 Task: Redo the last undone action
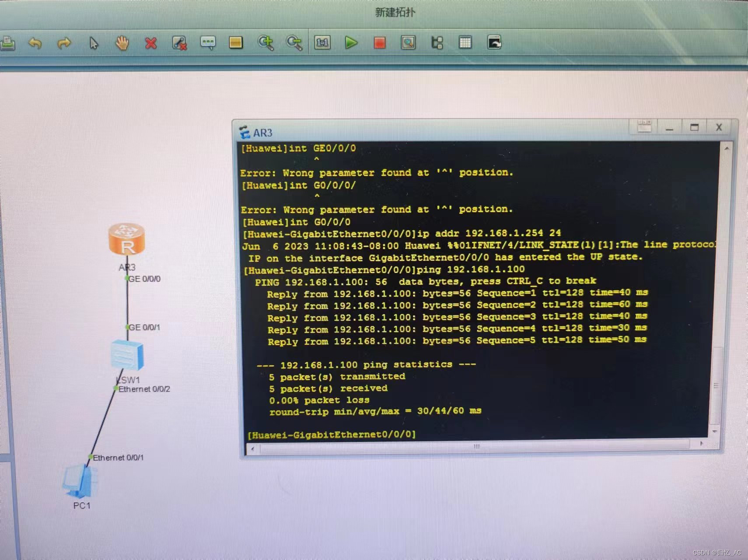coord(64,43)
